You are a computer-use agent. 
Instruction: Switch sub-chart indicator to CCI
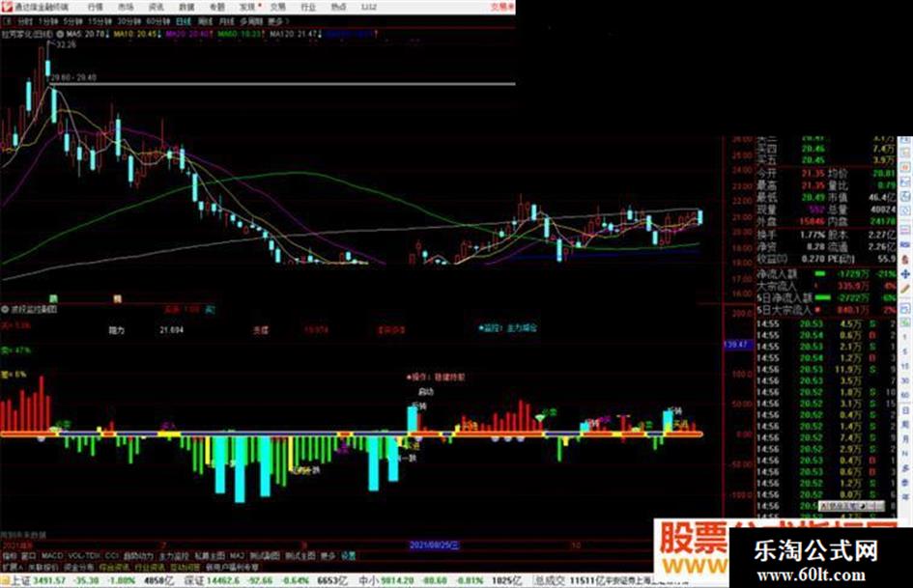112,556
